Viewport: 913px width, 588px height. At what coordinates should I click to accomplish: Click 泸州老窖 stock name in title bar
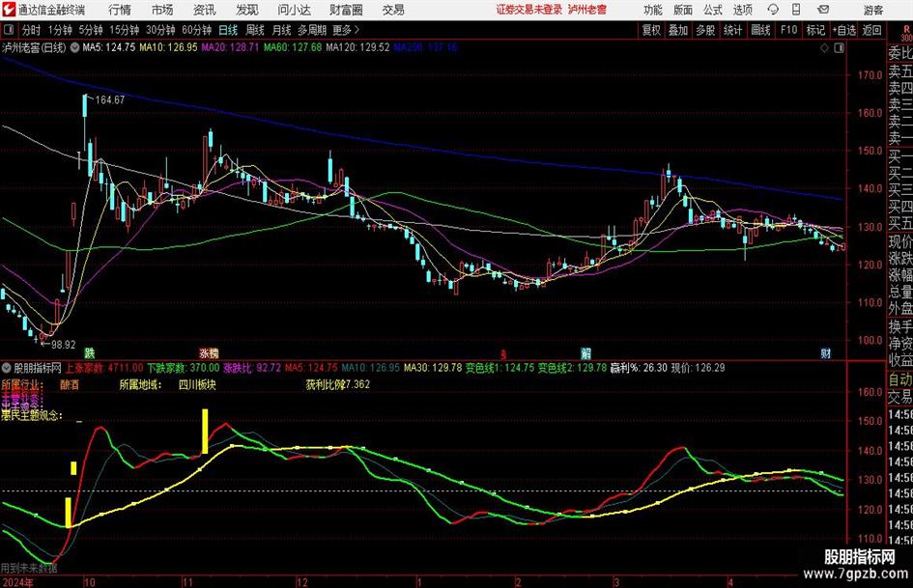[587, 10]
